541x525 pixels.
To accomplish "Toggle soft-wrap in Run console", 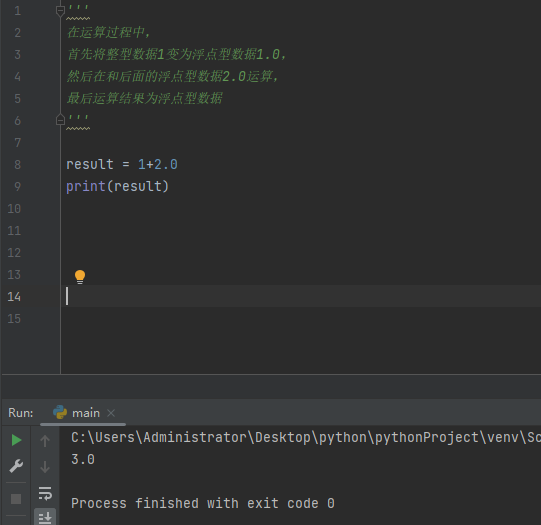I will tap(45, 493).
